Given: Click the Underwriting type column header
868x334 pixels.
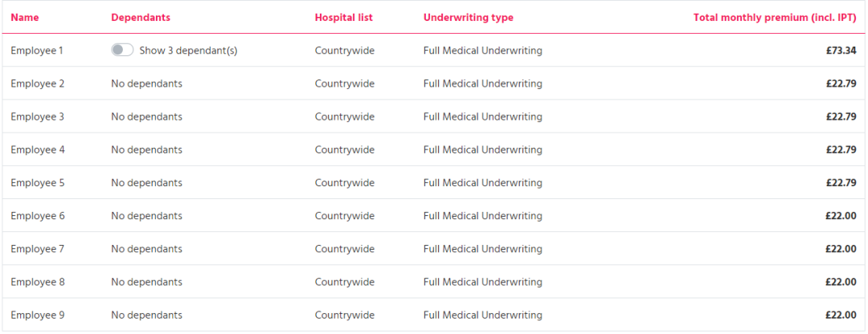Looking at the screenshot, I should coord(469,18).
